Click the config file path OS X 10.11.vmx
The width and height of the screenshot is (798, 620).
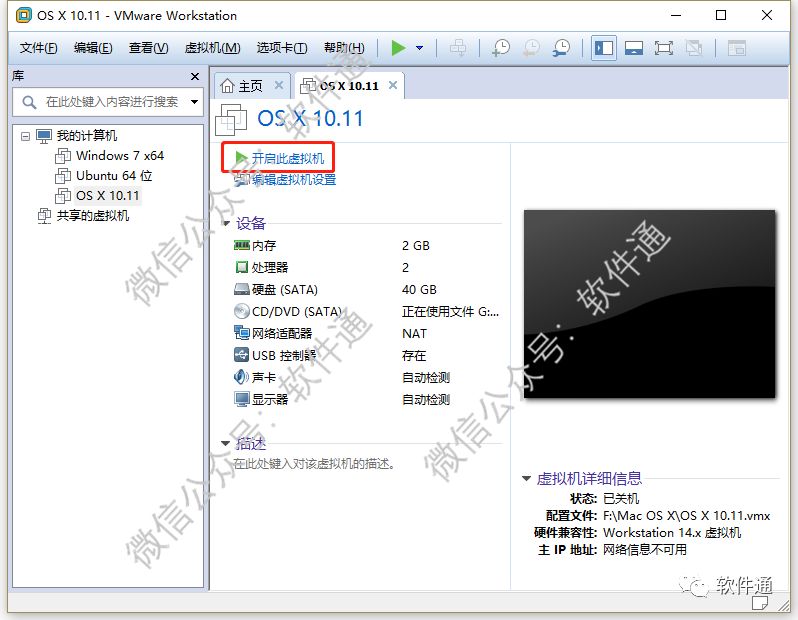[x=686, y=516]
